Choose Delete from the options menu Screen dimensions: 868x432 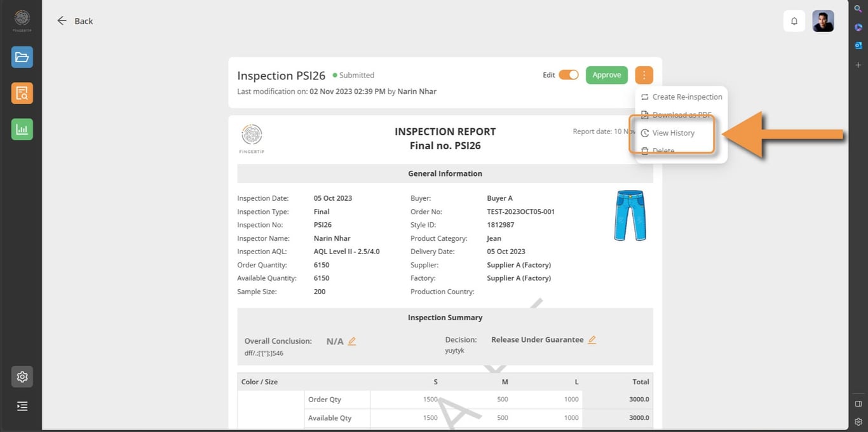658,151
